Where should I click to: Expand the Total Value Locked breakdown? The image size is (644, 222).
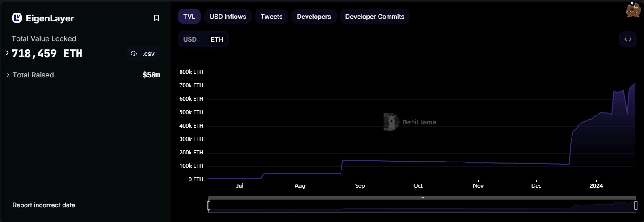7,53
